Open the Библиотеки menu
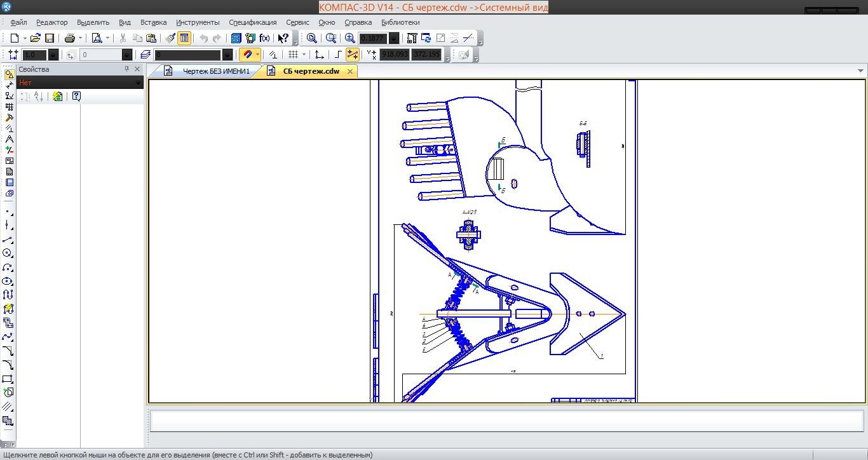Image resolution: width=868 pixels, height=460 pixels. coord(400,22)
